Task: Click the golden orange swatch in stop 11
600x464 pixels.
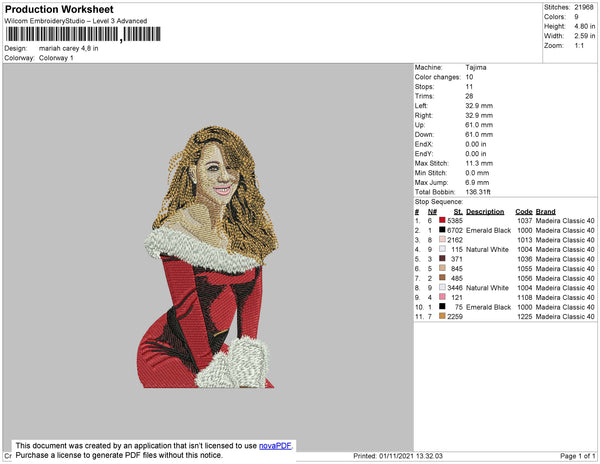Action: 442,316
